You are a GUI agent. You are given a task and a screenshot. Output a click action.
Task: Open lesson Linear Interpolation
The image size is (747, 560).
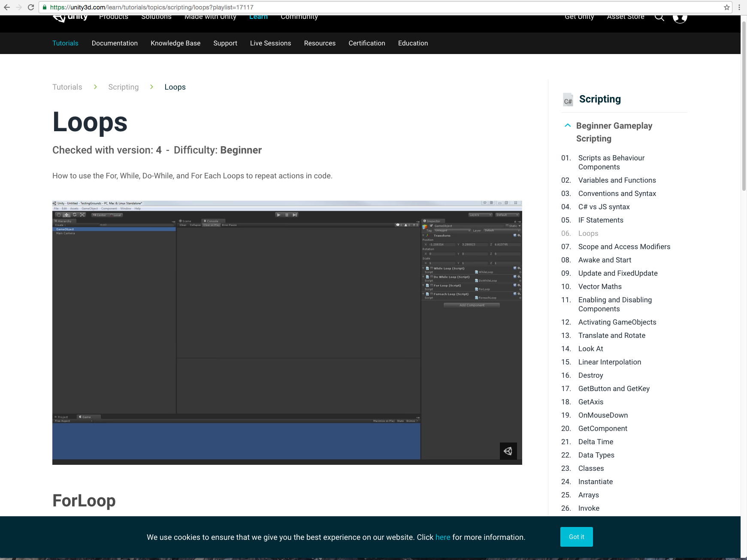pyautogui.click(x=610, y=362)
